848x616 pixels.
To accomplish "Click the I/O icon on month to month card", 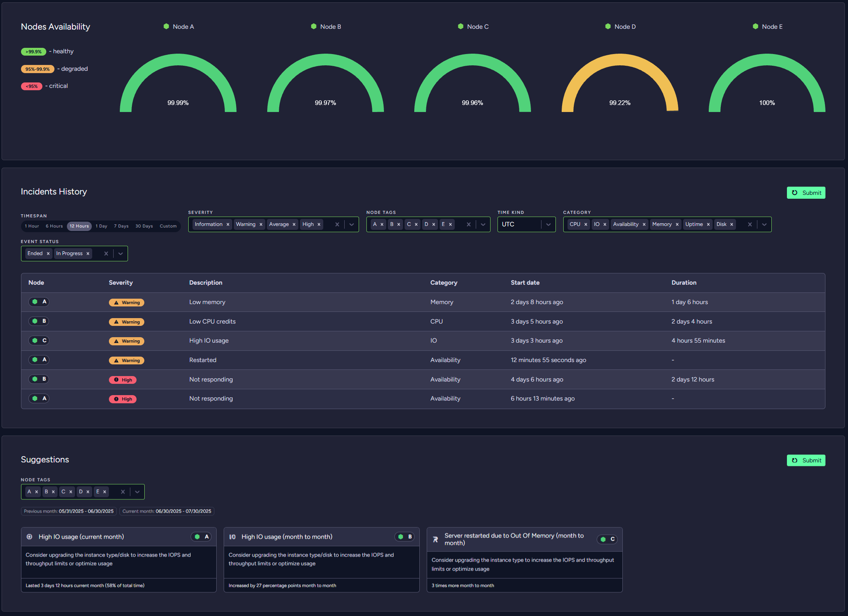I will pyautogui.click(x=232, y=536).
